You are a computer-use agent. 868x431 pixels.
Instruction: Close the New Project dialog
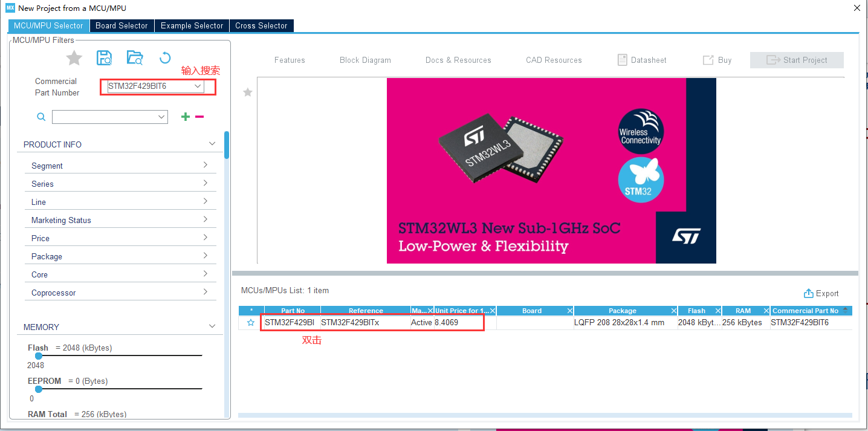click(x=857, y=8)
